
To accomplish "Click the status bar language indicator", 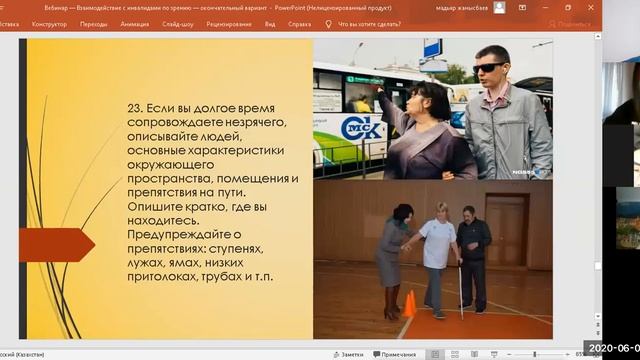I will (22, 355).
